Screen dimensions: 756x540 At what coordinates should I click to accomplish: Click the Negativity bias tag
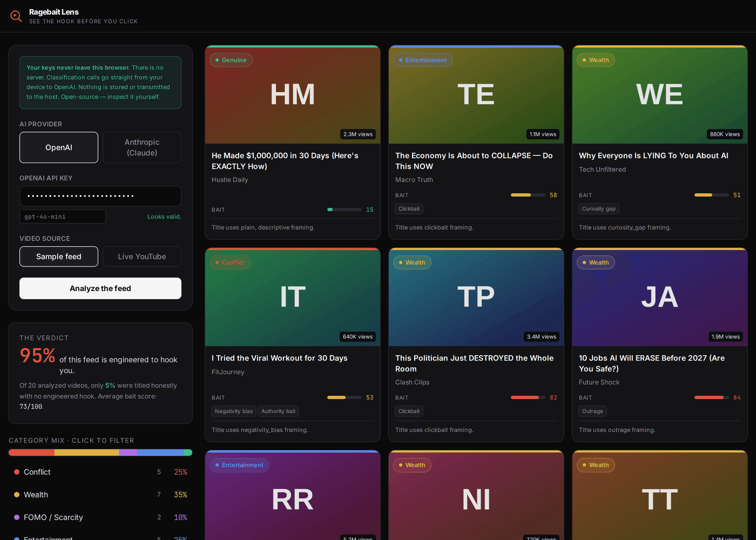click(x=234, y=411)
